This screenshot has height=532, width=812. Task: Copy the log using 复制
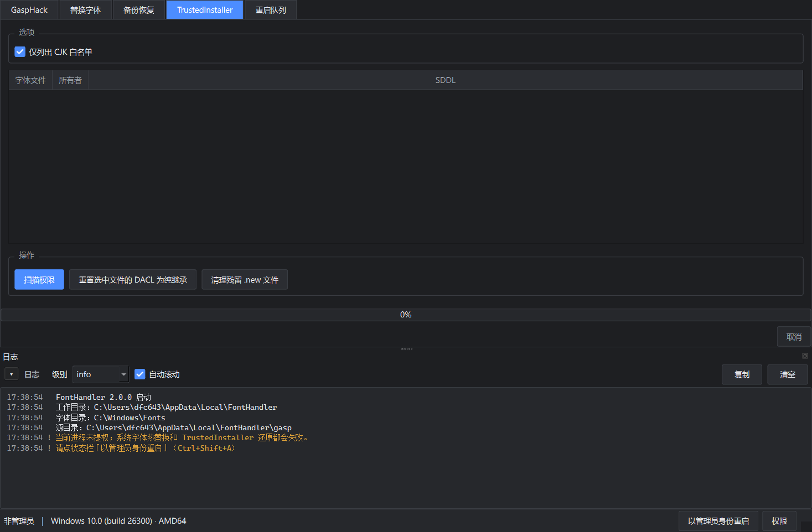point(742,374)
